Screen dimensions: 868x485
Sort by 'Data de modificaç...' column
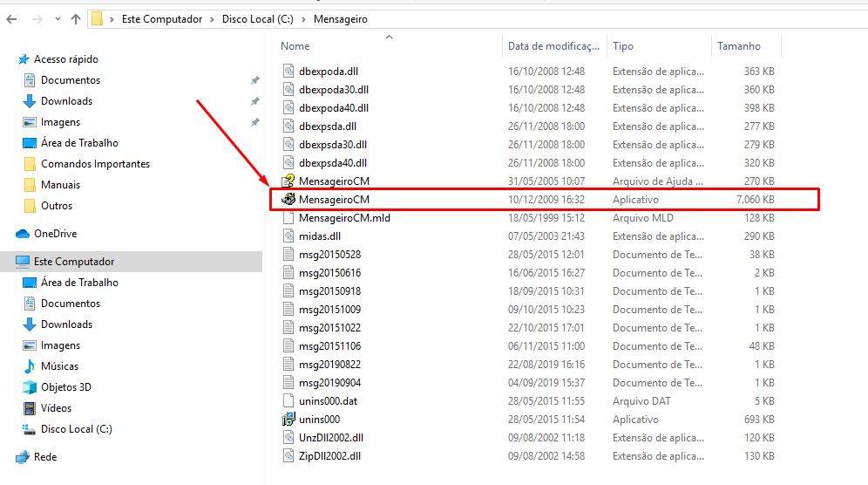click(553, 46)
